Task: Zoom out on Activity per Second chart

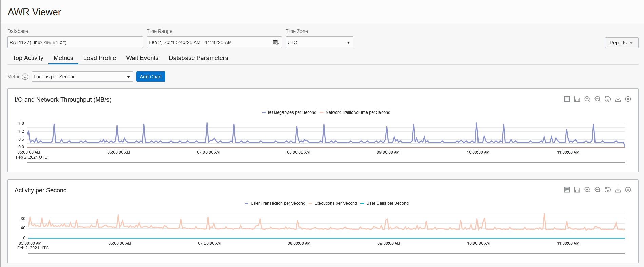Action: (x=598, y=190)
